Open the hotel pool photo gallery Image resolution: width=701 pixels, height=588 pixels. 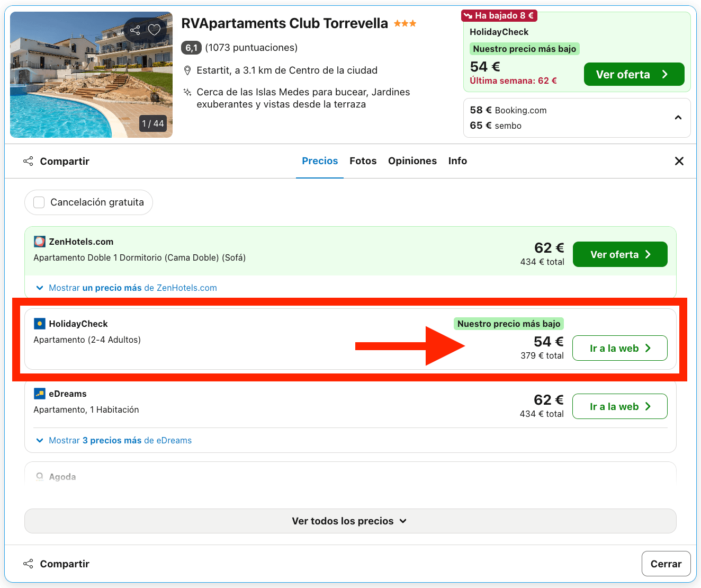(x=91, y=75)
